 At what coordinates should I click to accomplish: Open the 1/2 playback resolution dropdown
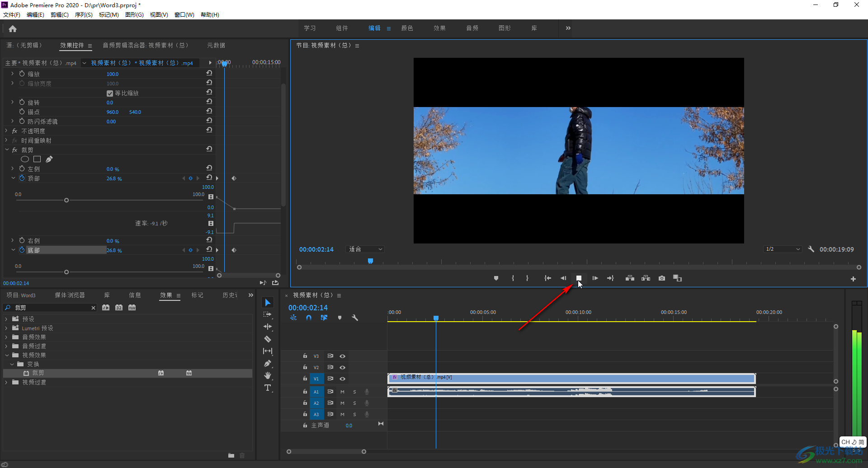tap(783, 249)
